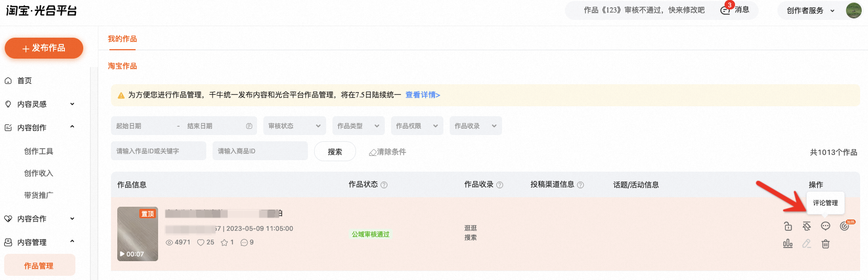The image size is (868, 280).
Task: Click the views eye count 4971
Action: [178, 242]
